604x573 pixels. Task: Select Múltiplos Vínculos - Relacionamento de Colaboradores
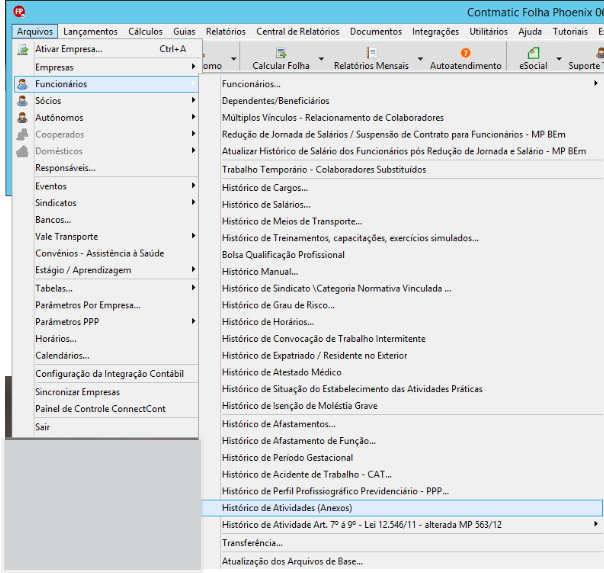point(402,117)
